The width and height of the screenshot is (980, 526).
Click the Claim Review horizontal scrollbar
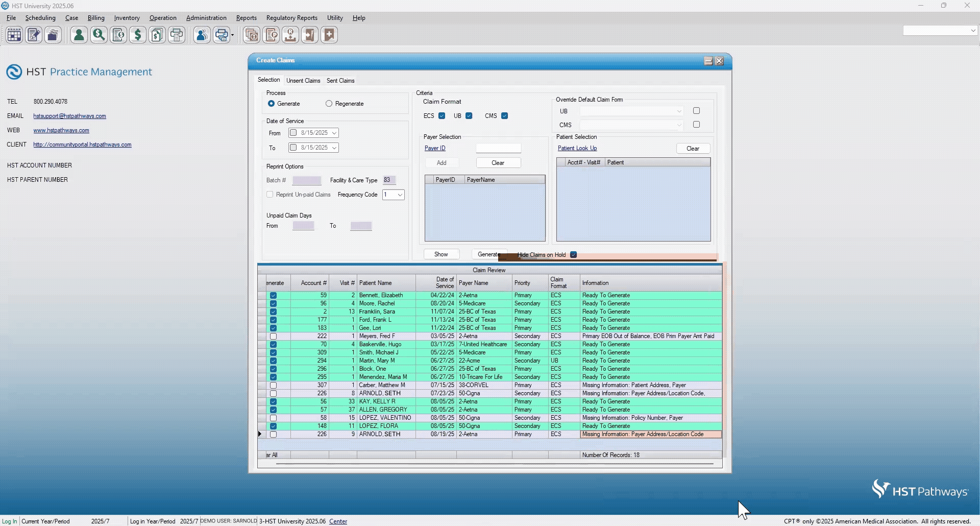point(495,464)
